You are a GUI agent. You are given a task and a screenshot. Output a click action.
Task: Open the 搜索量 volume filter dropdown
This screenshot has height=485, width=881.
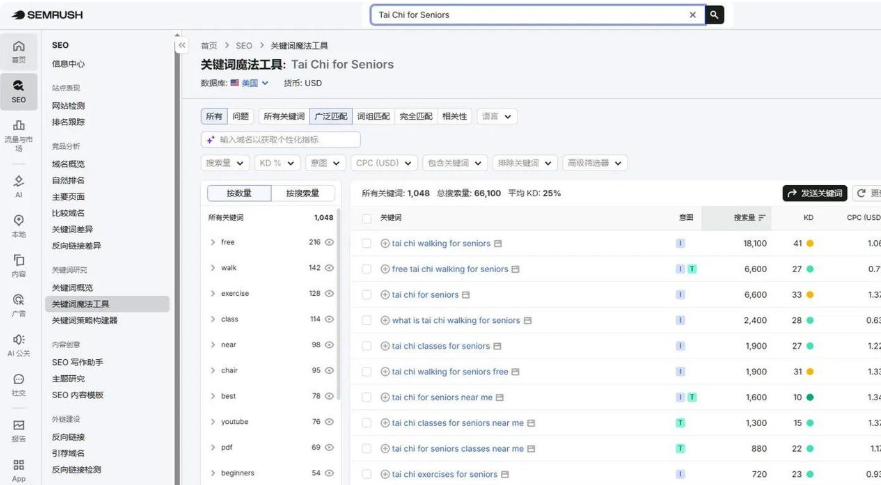225,163
